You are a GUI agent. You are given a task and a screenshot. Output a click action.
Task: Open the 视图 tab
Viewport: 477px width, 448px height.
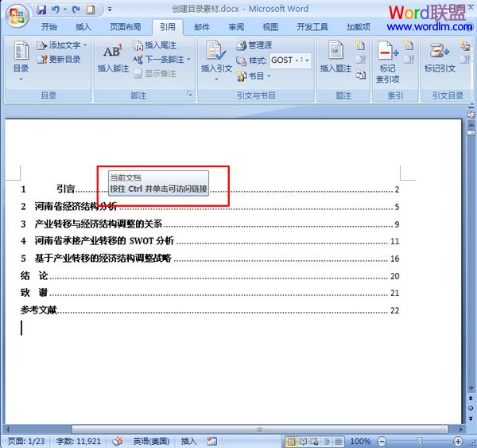coord(270,27)
